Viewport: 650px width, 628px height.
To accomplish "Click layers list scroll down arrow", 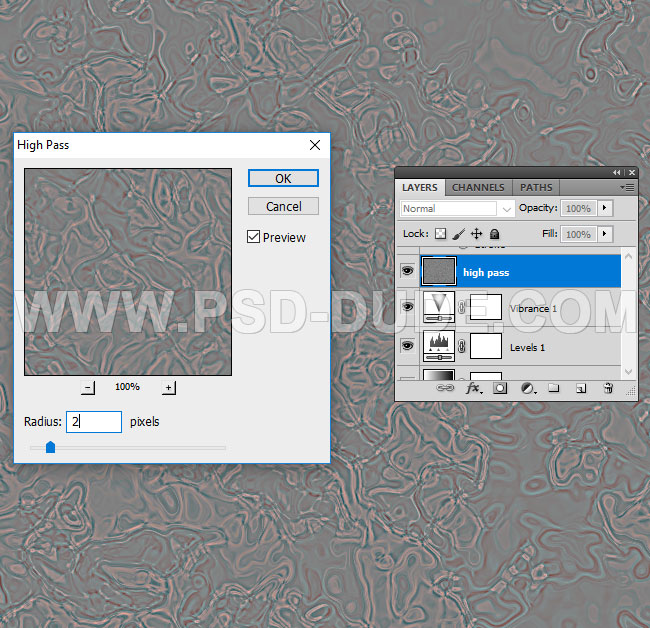I will point(628,372).
